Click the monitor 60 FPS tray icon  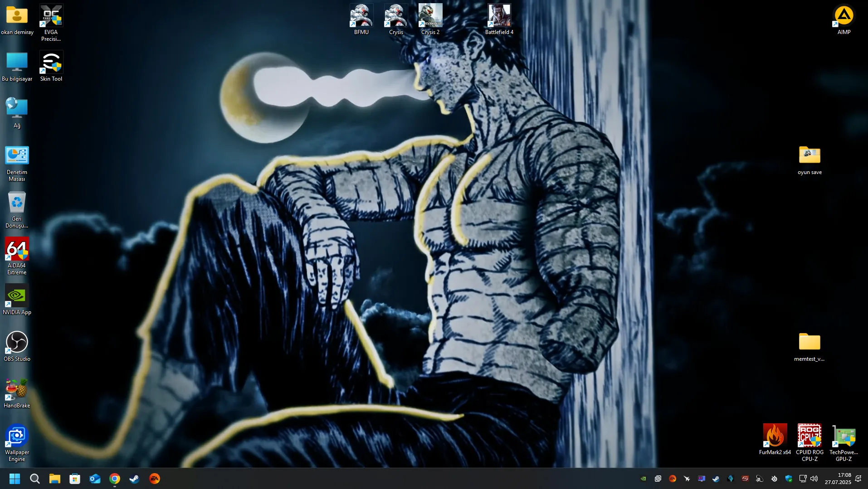pos(702,479)
